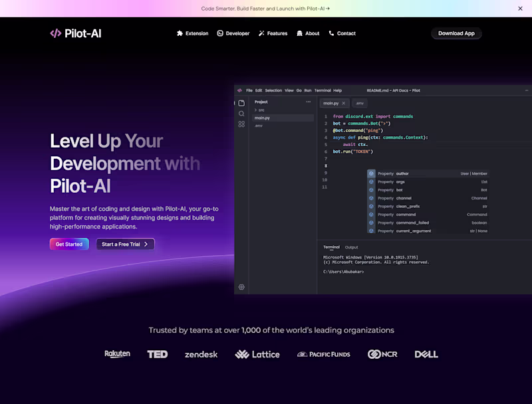This screenshot has width=532, height=404.
Task: Click the gradient Get Started button
Action: coord(69,244)
